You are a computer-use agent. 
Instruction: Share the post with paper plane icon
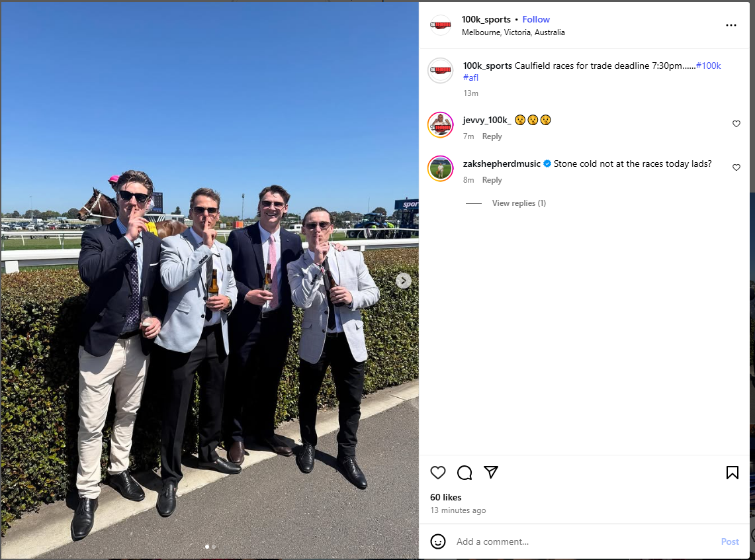[491, 472]
